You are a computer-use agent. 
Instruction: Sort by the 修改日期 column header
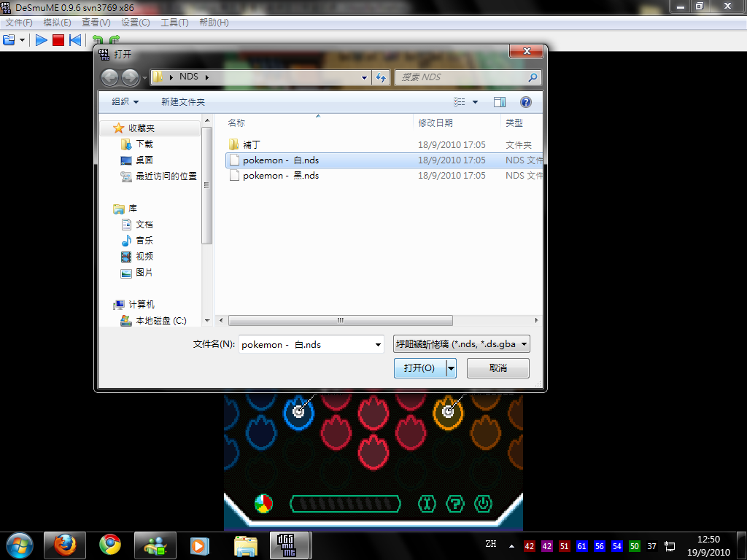coord(435,122)
